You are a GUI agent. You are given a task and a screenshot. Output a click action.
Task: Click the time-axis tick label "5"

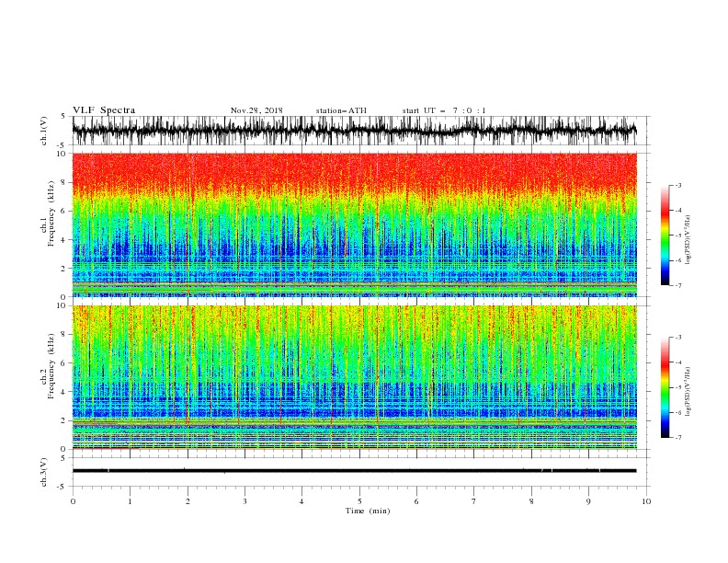(359, 501)
